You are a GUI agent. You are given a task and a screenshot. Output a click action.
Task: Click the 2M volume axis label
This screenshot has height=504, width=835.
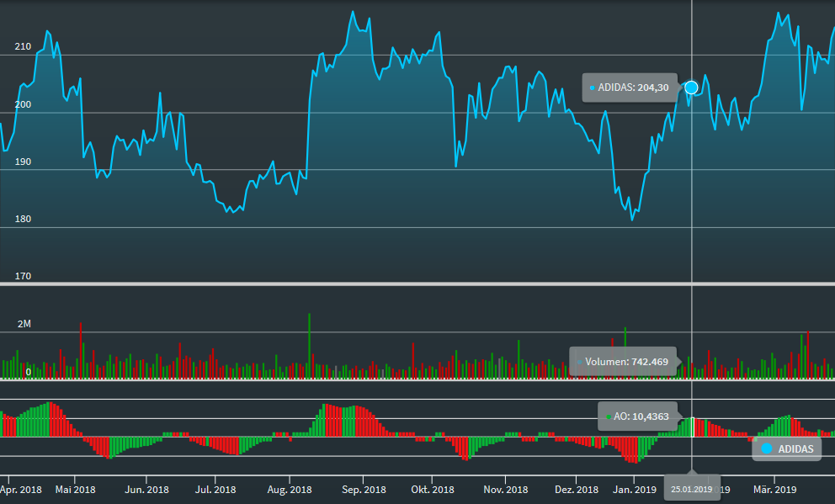[x=23, y=324]
